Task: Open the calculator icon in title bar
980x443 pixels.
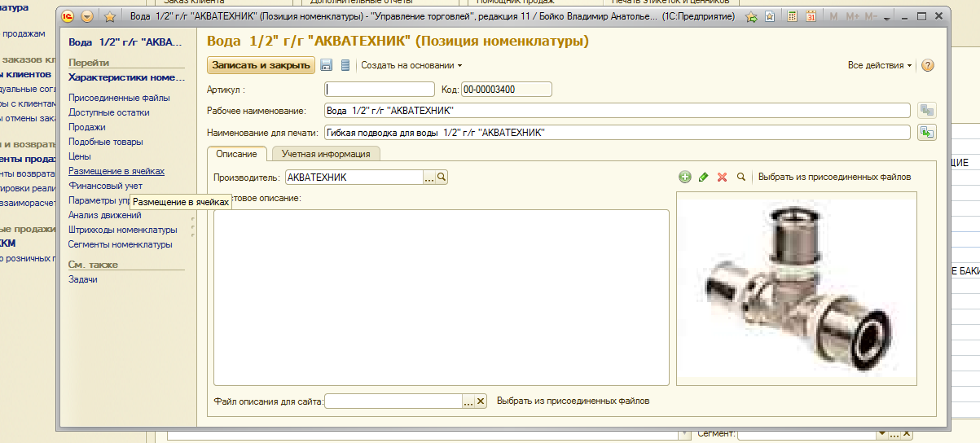Action: click(793, 16)
